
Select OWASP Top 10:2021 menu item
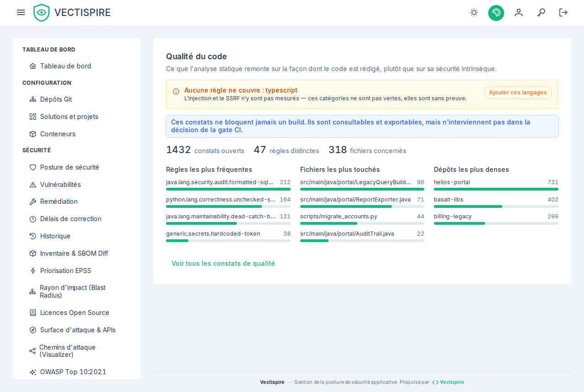click(77, 372)
